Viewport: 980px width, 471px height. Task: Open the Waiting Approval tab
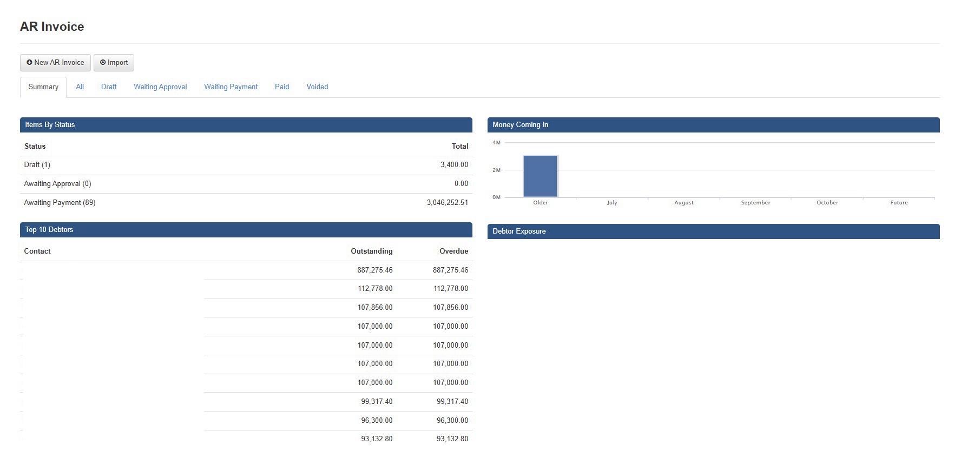[x=160, y=87]
